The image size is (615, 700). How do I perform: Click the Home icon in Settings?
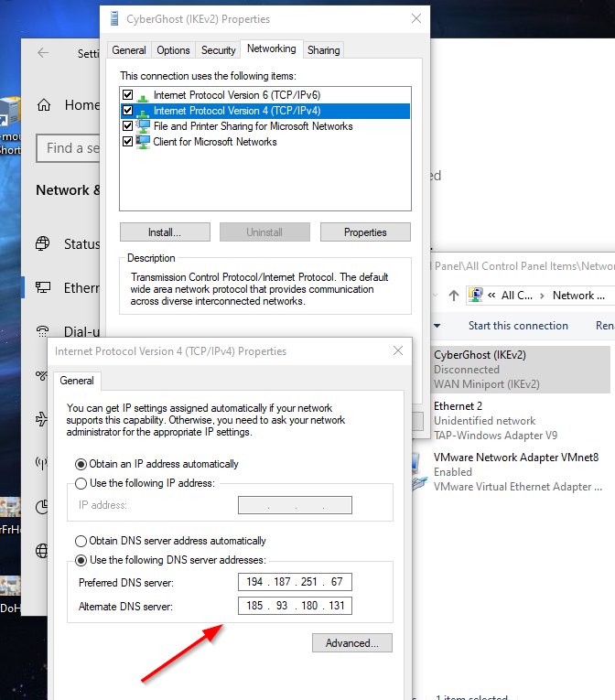tap(44, 105)
